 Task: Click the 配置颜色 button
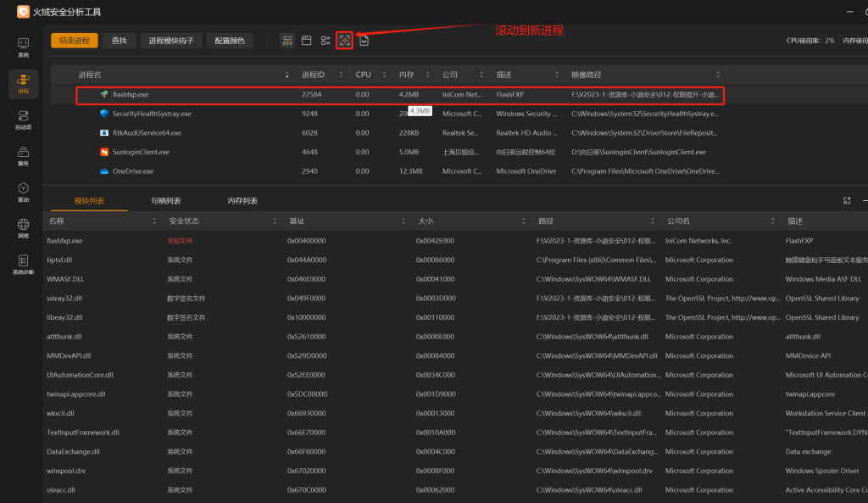pos(230,41)
